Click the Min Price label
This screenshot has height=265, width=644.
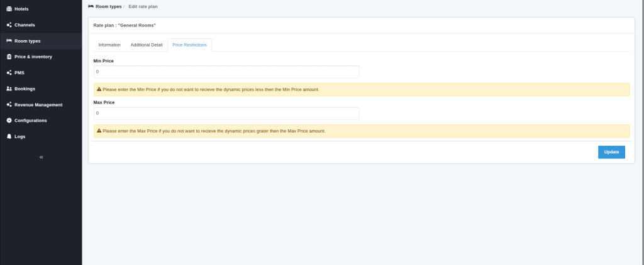tap(104, 61)
